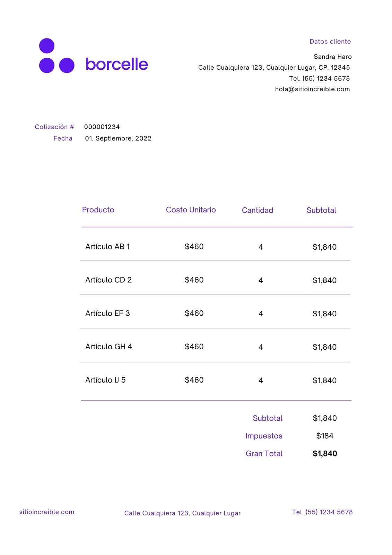Click the sitioincreible.com footer link
392x555 pixels.
click(x=47, y=512)
